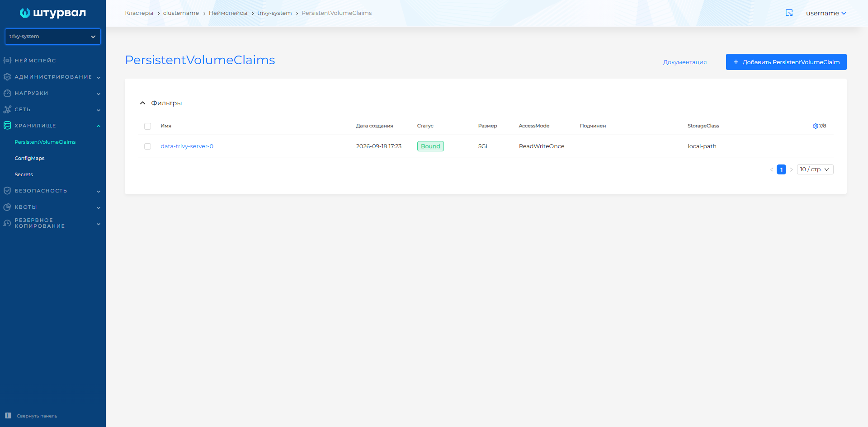Viewport: 868px width, 427px height.
Task: Expand the Сеть menu chevron
Action: tap(99, 110)
